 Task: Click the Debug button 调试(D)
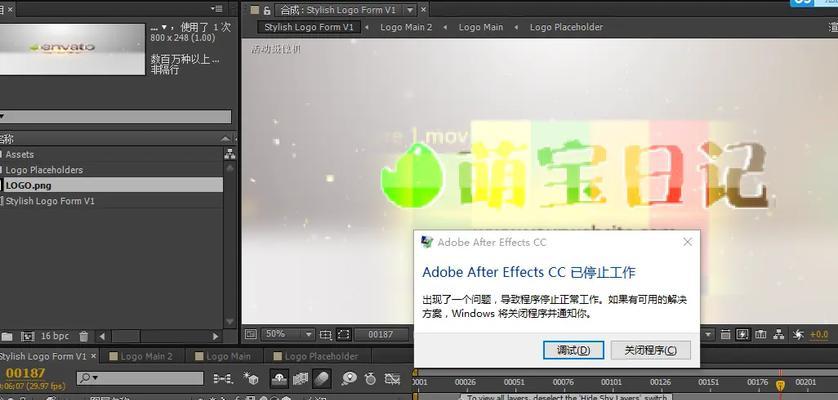coord(573,350)
